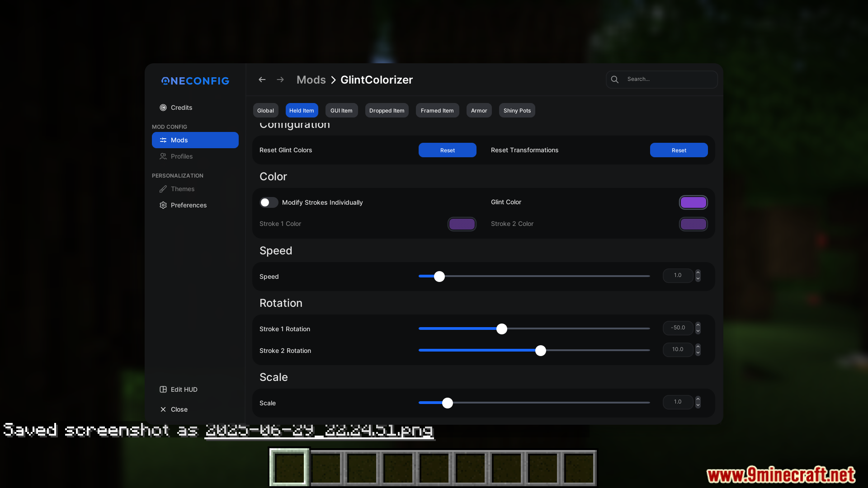Click the search magnifier icon
Image resolution: width=868 pixels, height=488 pixels.
(x=615, y=80)
